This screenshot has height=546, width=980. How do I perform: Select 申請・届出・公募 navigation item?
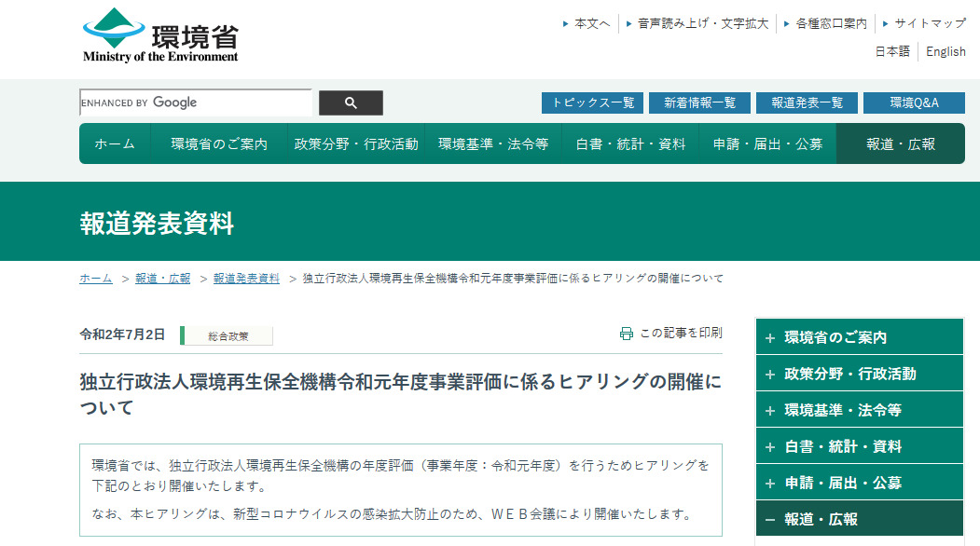tap(767, 144)
